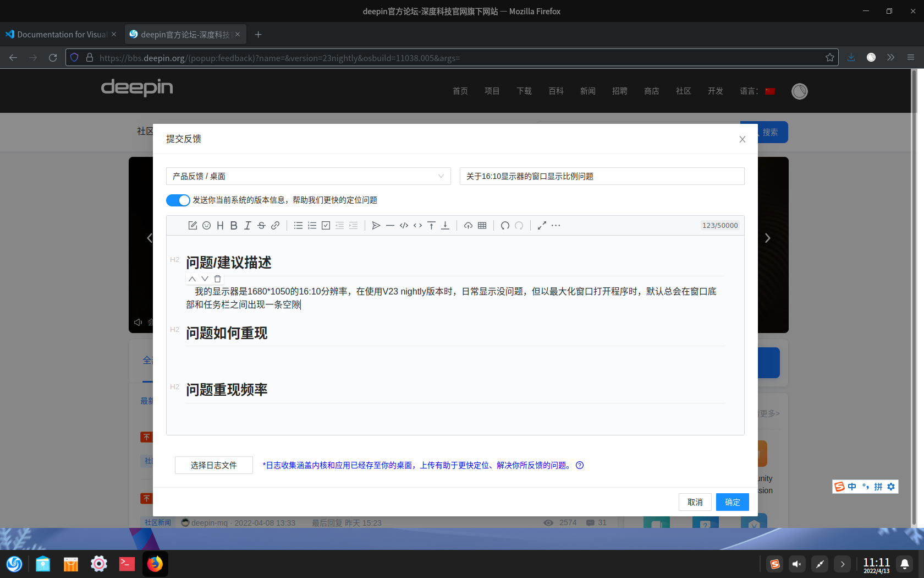Open the 产品反馈 / 桌面 category dropdown
Viewport: 924px width, 578px height.
308,176
